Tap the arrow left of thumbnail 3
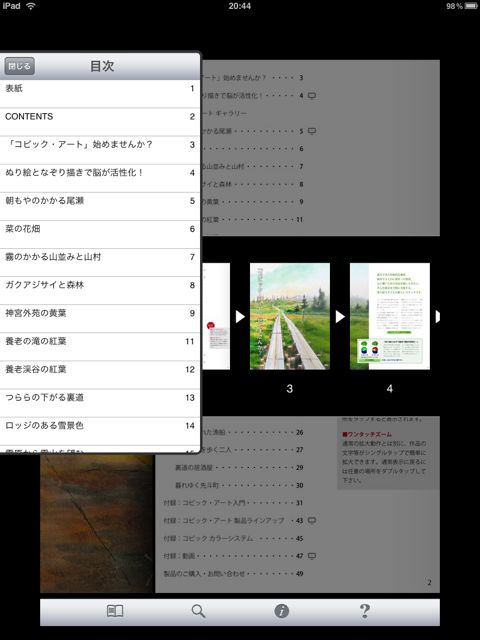Screen dimensions: 480x640 (x=240, y=316)
